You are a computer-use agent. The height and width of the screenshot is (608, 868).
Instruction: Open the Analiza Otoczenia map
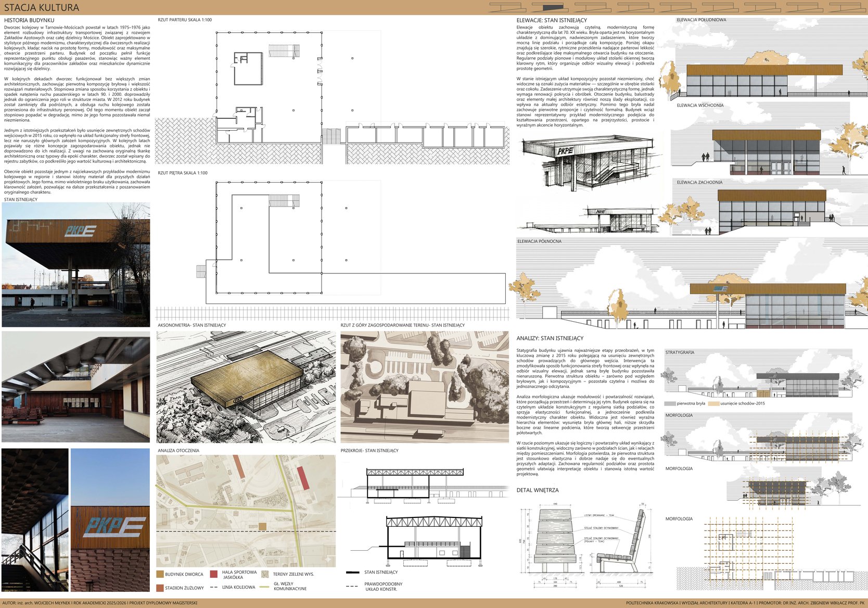pyautogui.click(x=246, y=511)
